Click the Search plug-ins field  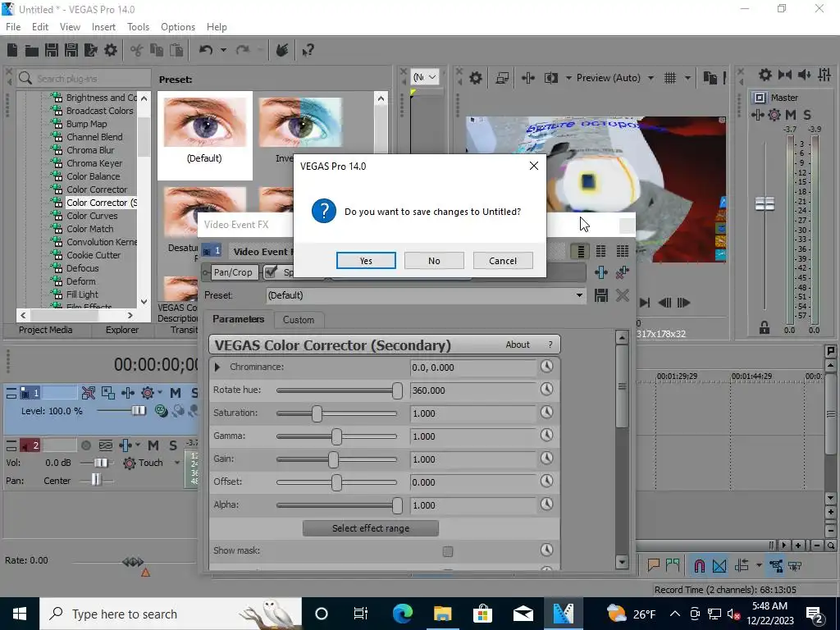point(84,78)
